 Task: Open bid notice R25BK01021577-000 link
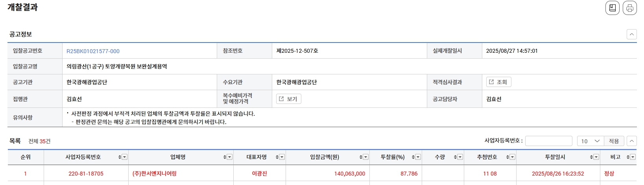click(93, 51)
